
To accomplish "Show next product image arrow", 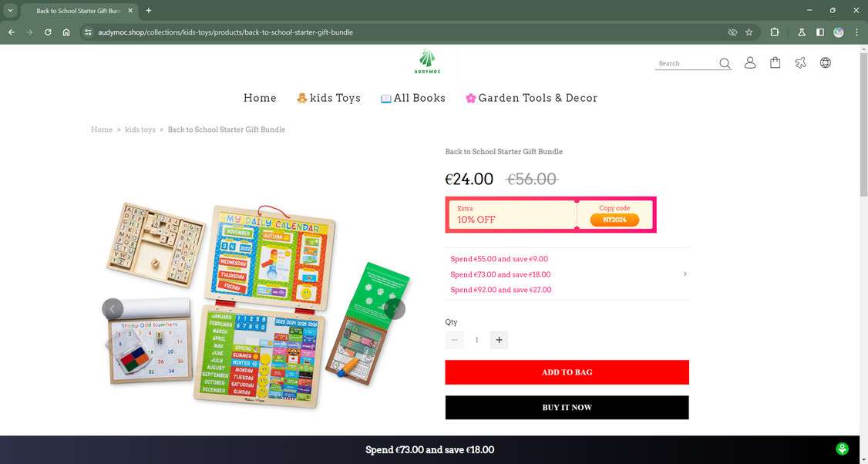I will point(395,309).
